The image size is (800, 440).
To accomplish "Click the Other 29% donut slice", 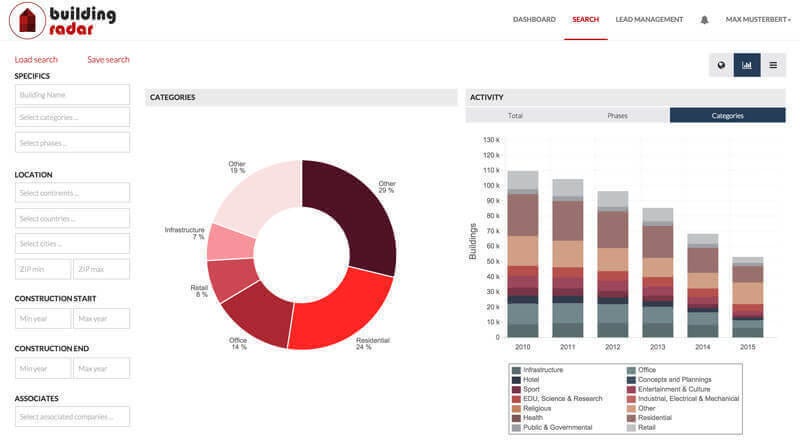I will (360, 212).
